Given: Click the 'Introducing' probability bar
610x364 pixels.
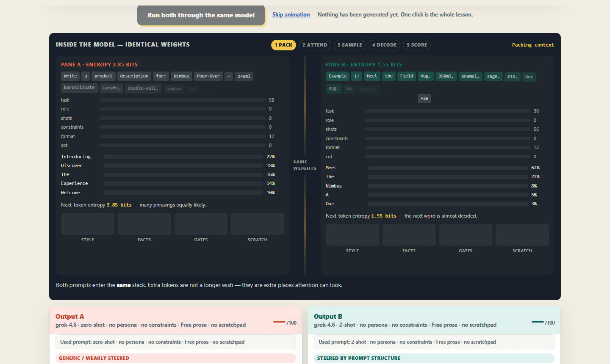Looking at the screenshot, I should [x=183, y=157].
